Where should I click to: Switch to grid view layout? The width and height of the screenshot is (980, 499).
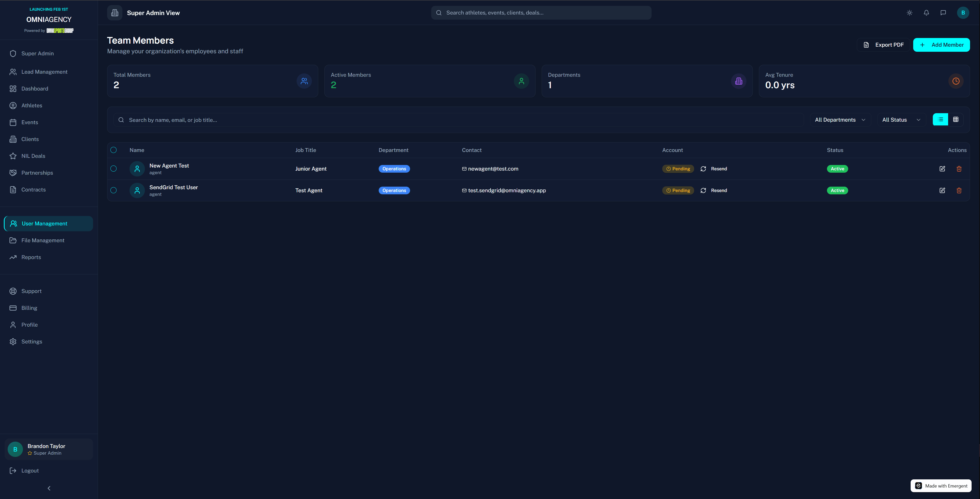click(956, 119)
